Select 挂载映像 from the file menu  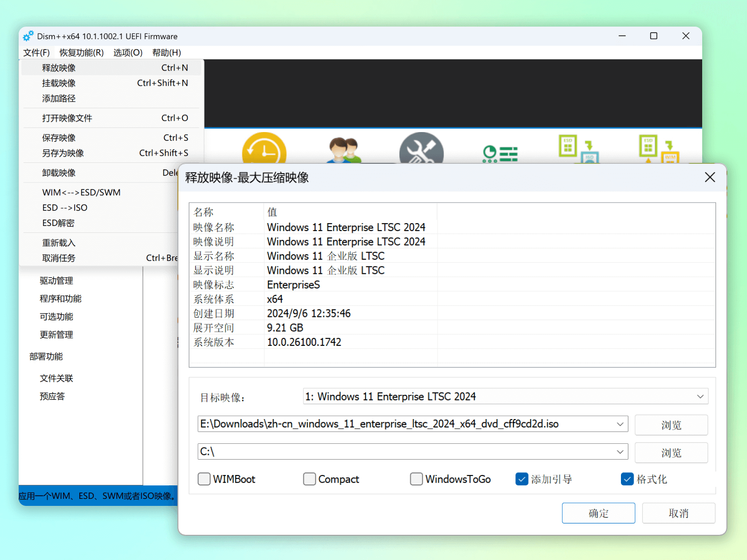(59, 83)
